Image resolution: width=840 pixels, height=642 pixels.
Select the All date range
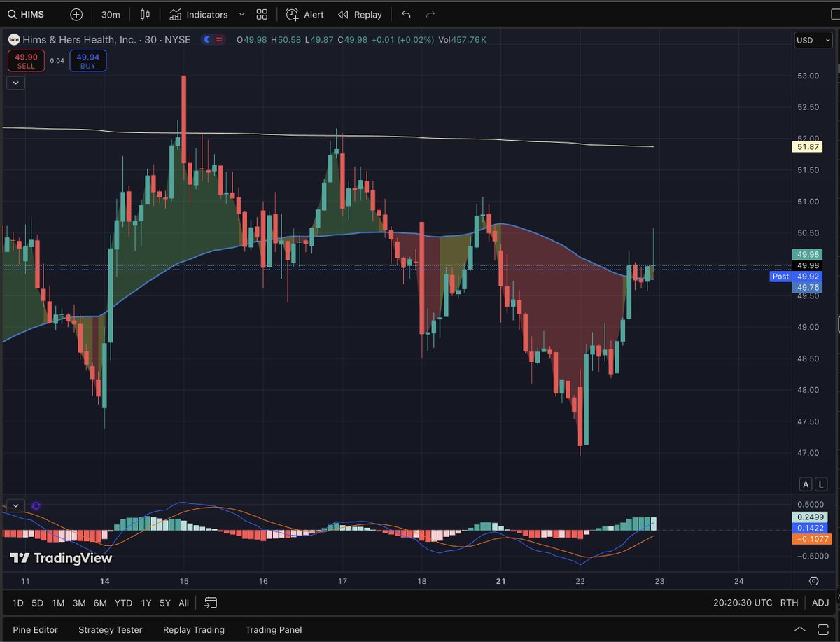coord(183,603)
